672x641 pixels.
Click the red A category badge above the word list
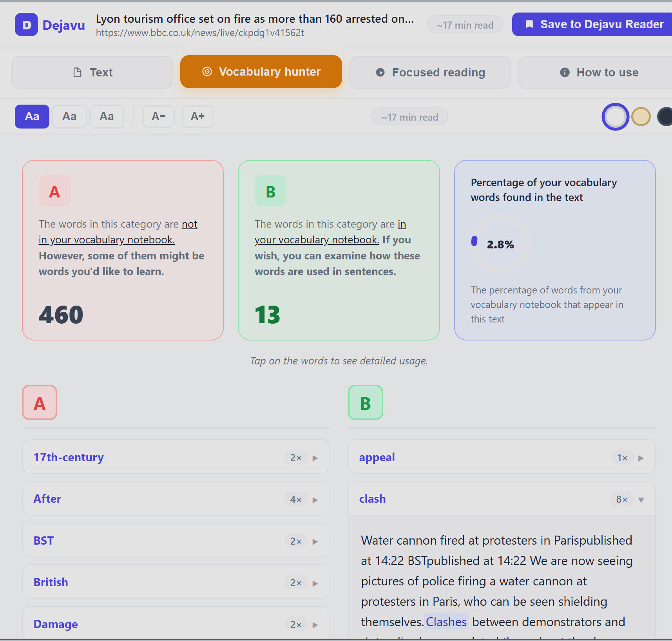pos(40,402)
